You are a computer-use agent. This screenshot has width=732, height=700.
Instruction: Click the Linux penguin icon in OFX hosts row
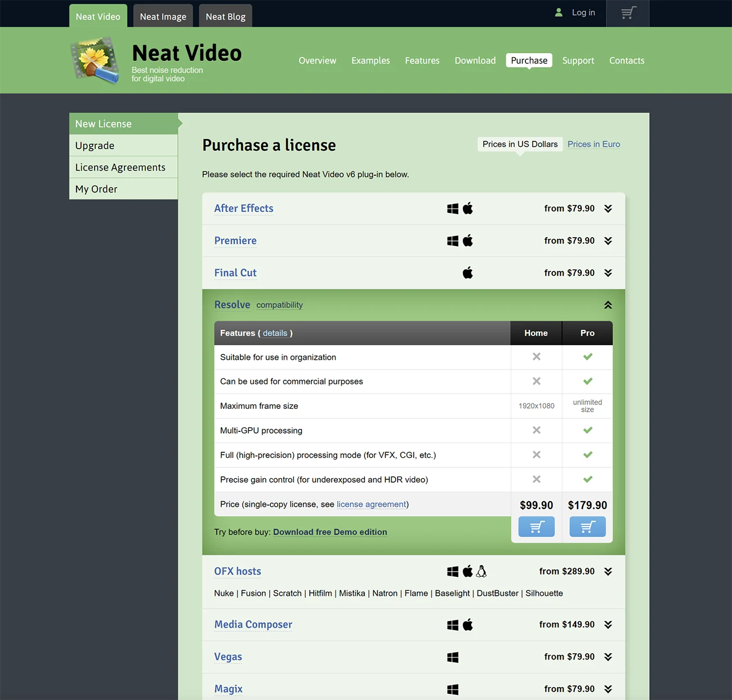[x=481, y=571]
